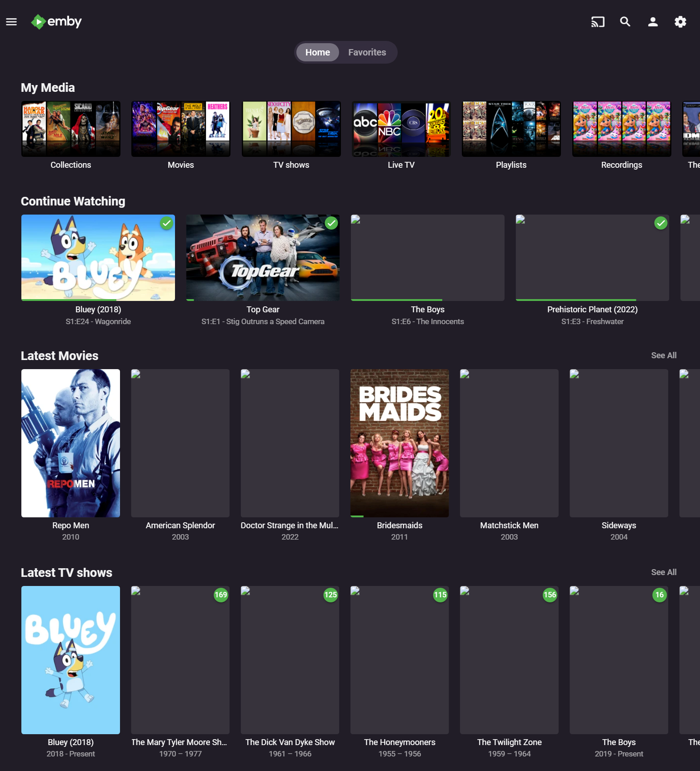700x771 pixels.
Task: Open the cast to device icon
Action: [598, 22]
